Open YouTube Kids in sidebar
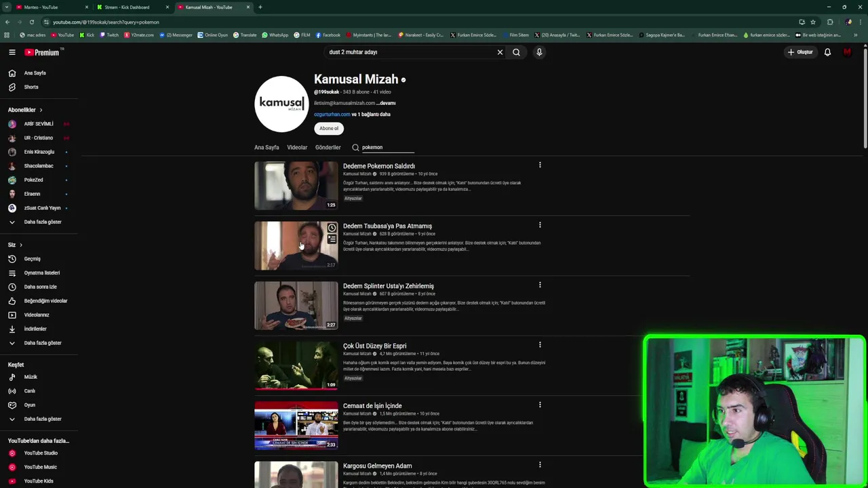The height and width of the screenshot is (488, 868). [39, 481]
